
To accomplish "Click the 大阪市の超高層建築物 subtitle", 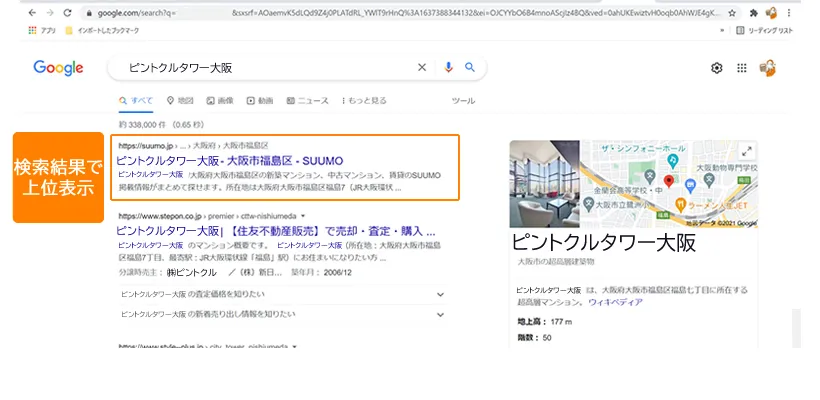I will [x=556, y=261].
